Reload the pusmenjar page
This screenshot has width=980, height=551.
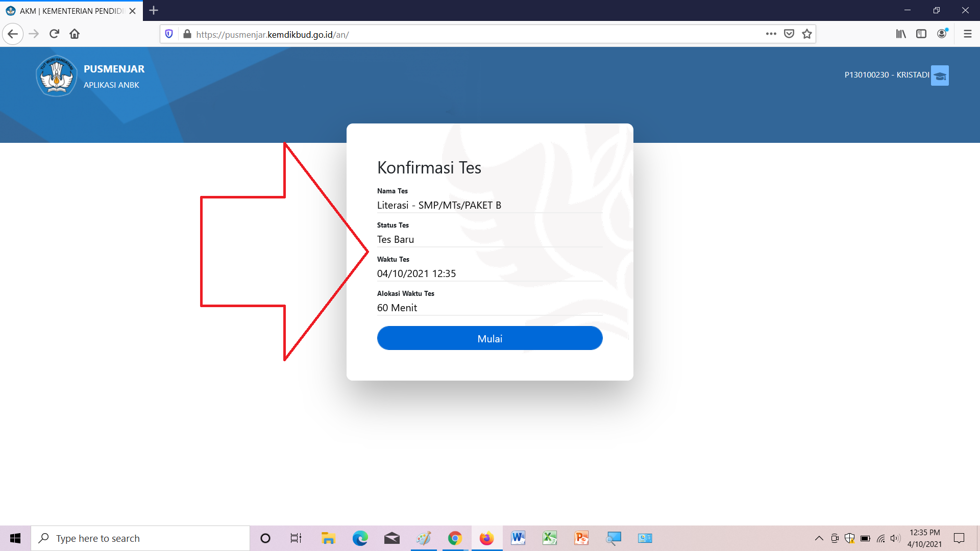(54, 34)
